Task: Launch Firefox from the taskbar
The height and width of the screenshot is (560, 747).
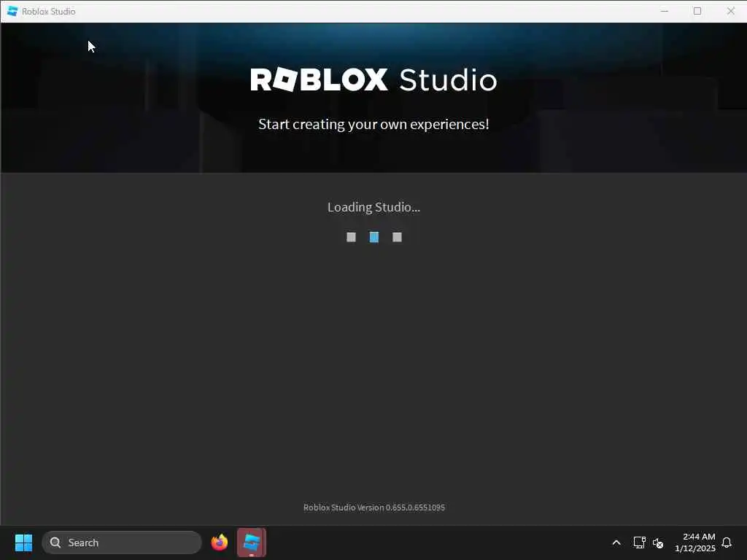Action: pos(219,542)
